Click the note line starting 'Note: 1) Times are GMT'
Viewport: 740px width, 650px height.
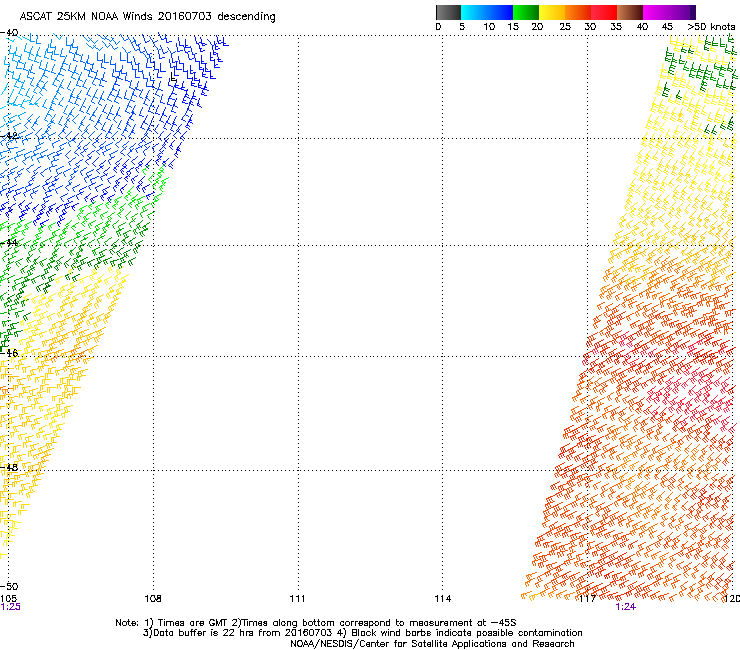tap(316, 623)
